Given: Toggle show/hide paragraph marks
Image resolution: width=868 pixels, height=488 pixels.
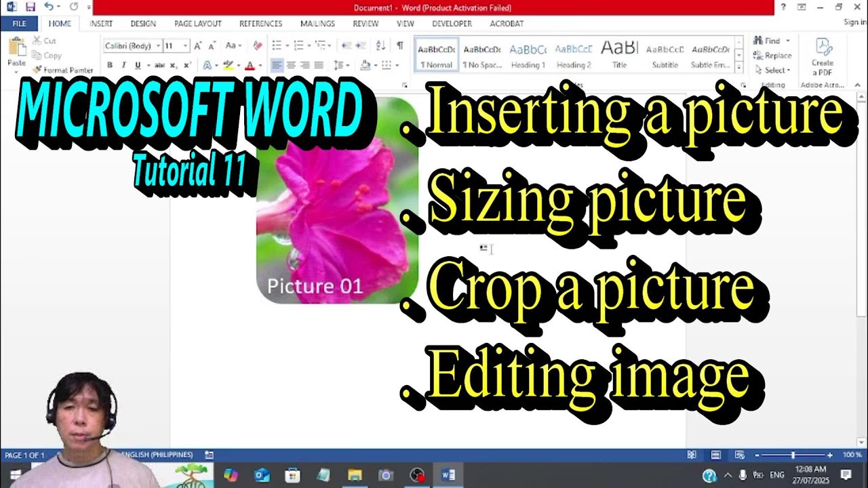Looking at the screenshot, I should (400, 45).
